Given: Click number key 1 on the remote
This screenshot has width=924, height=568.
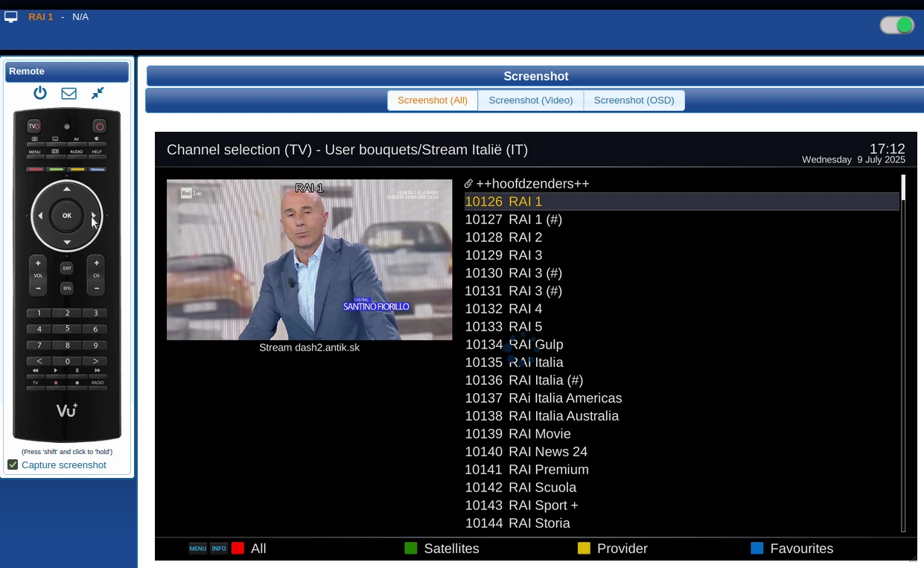Looking at the screenshot, I should [x=39, y=313].
